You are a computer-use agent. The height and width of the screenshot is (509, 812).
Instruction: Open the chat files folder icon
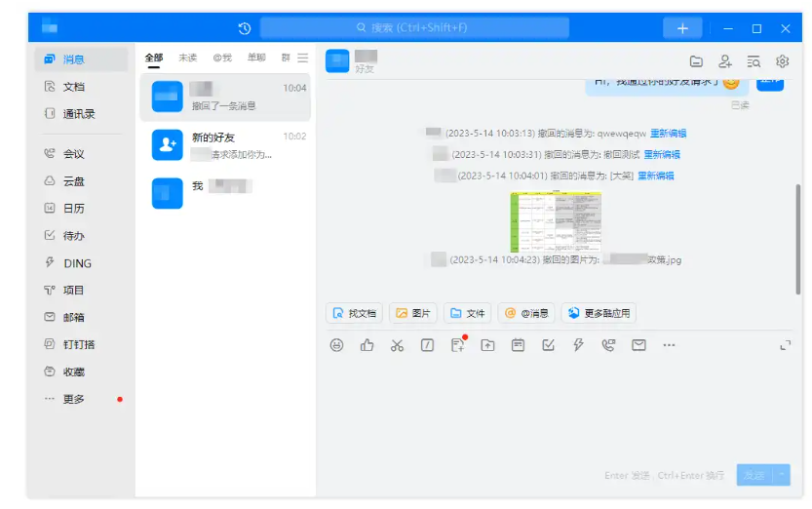coord(696,60)
